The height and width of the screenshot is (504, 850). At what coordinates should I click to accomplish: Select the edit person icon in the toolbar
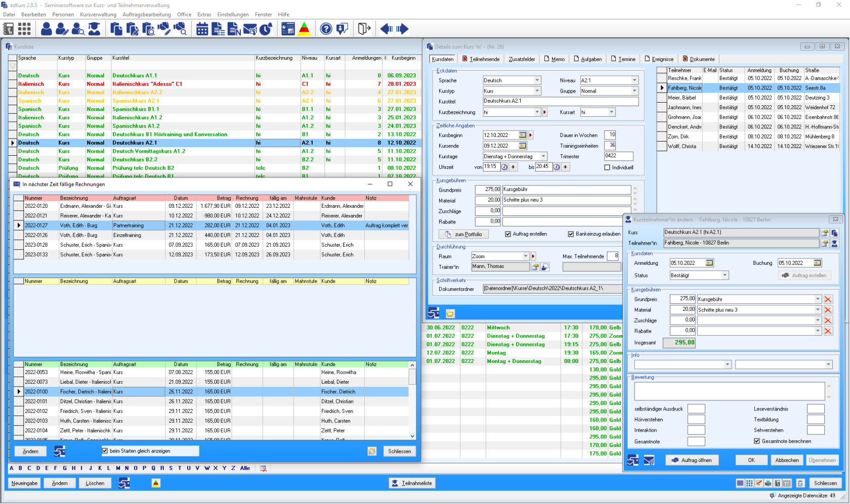pyautogui.click(x=62, y=29)
